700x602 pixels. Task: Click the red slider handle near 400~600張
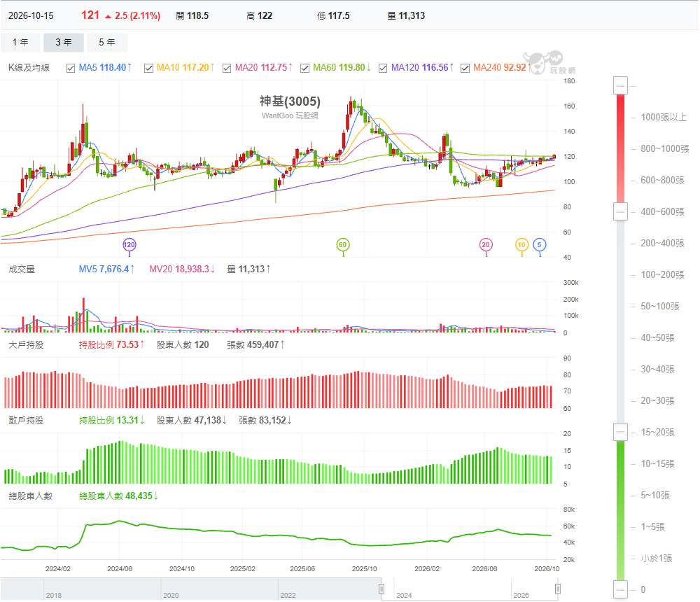click(x=620, y=211)
